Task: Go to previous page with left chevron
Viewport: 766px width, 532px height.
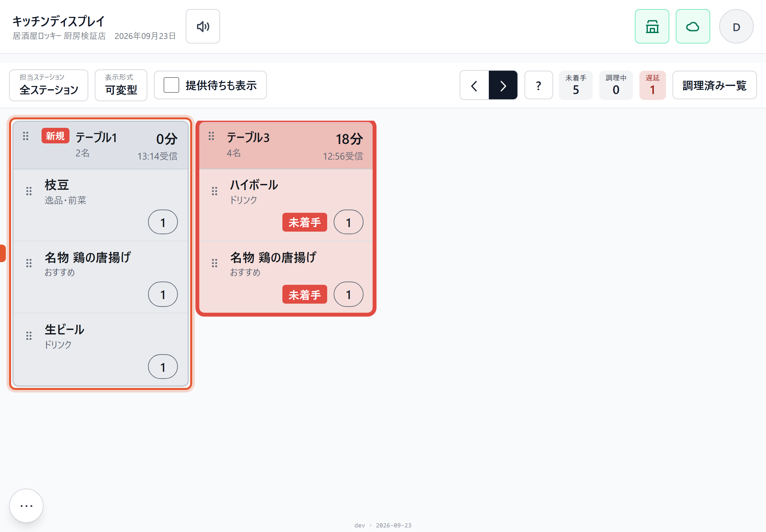Action: [474, 85]
